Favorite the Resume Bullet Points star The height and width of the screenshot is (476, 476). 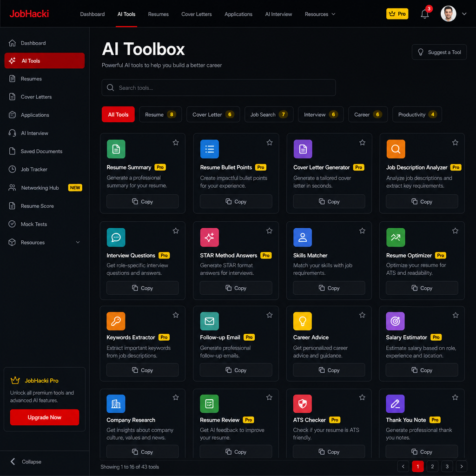269,142
